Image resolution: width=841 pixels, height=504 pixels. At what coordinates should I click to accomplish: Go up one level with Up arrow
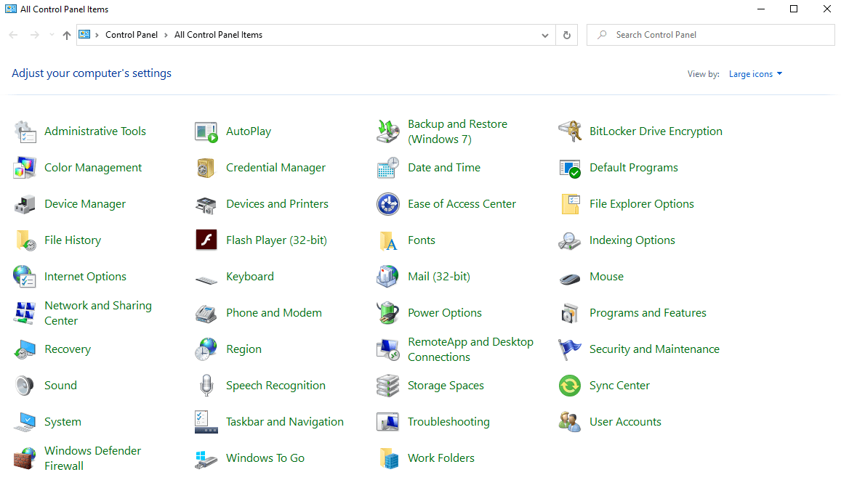point(66,36)
